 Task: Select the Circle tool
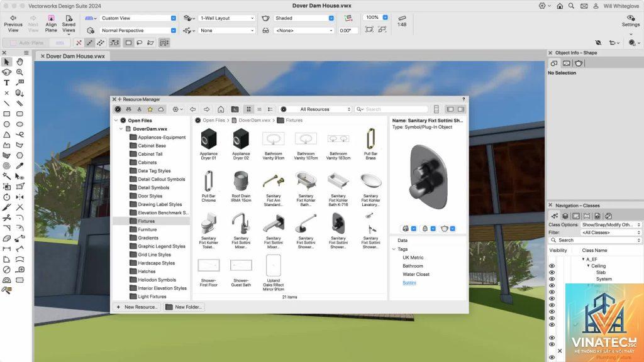click(x=6, y=124)
